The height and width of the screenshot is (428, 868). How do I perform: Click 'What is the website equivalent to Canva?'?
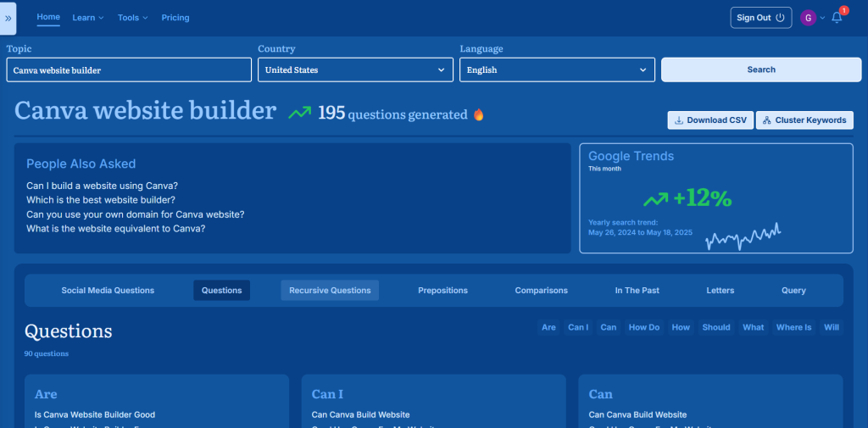pos(115,228)
